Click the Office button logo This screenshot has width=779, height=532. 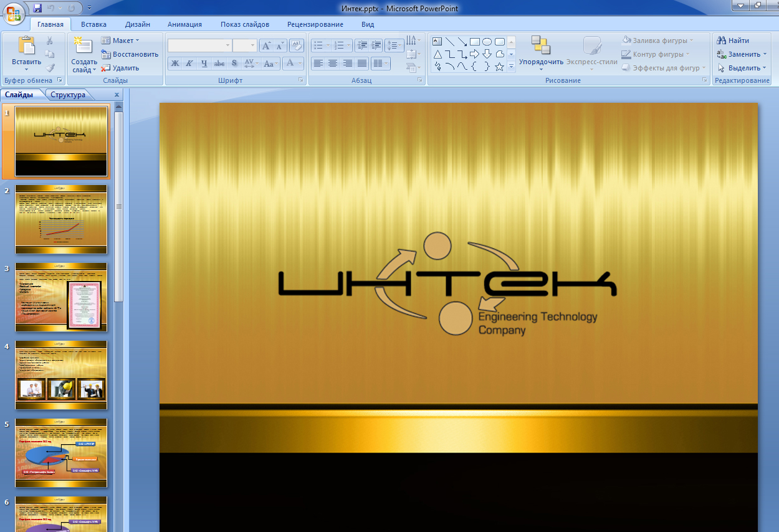(14, 13)
